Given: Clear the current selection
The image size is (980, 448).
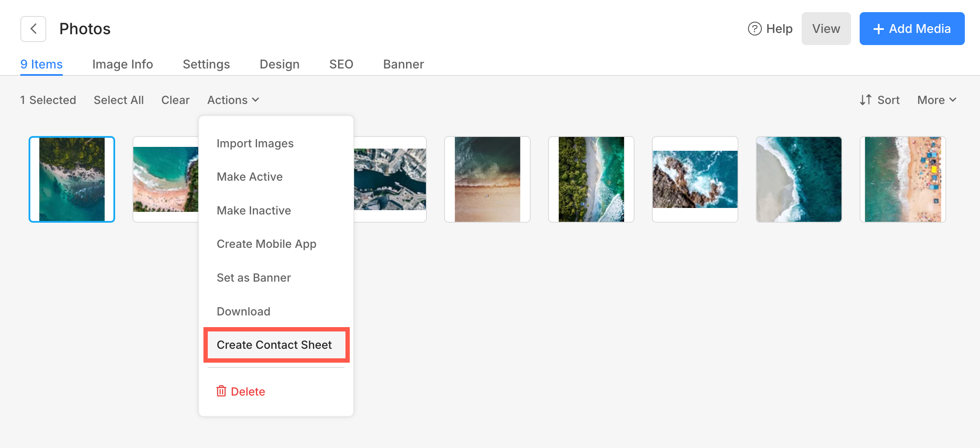Looking at the screenshot, I should 175,100.
